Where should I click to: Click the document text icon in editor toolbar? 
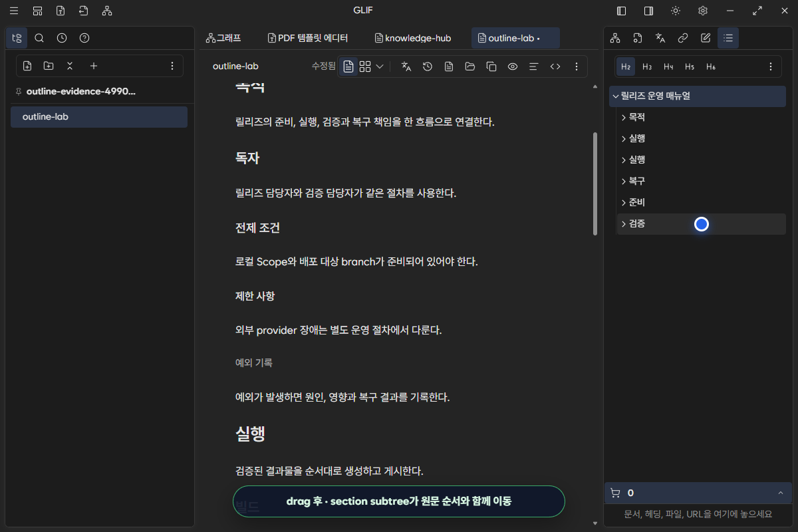pos(449,66)
